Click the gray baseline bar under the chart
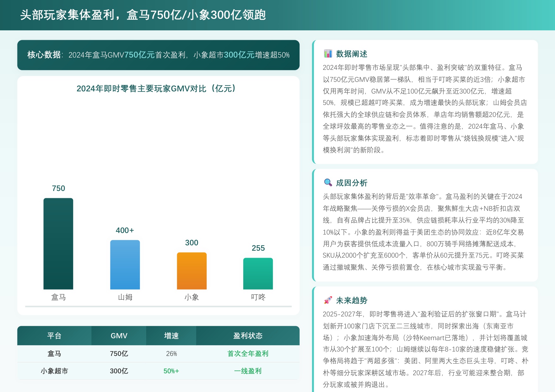 click(159, 306)
